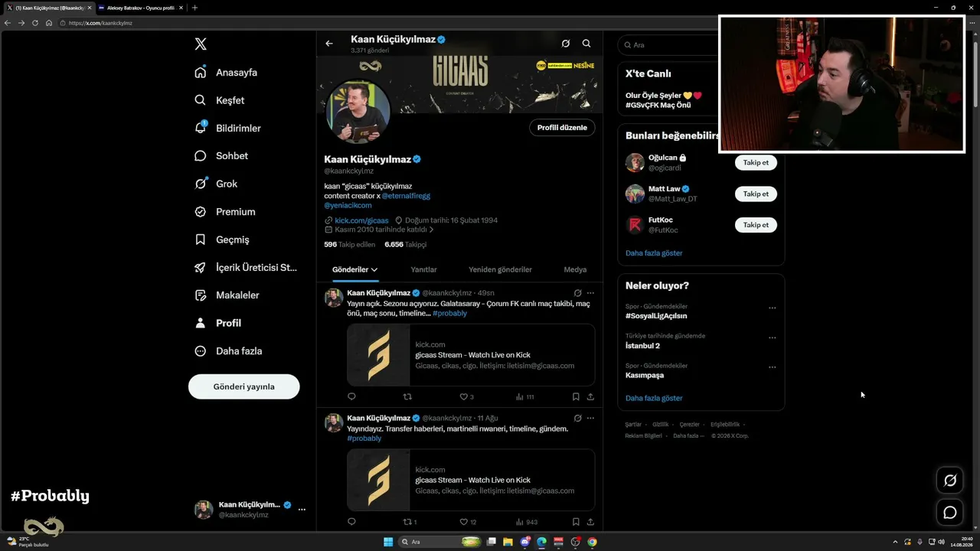Follow Oğulcan with Takip et
Viewport: 980px width, 551px height.
(756, 162)
